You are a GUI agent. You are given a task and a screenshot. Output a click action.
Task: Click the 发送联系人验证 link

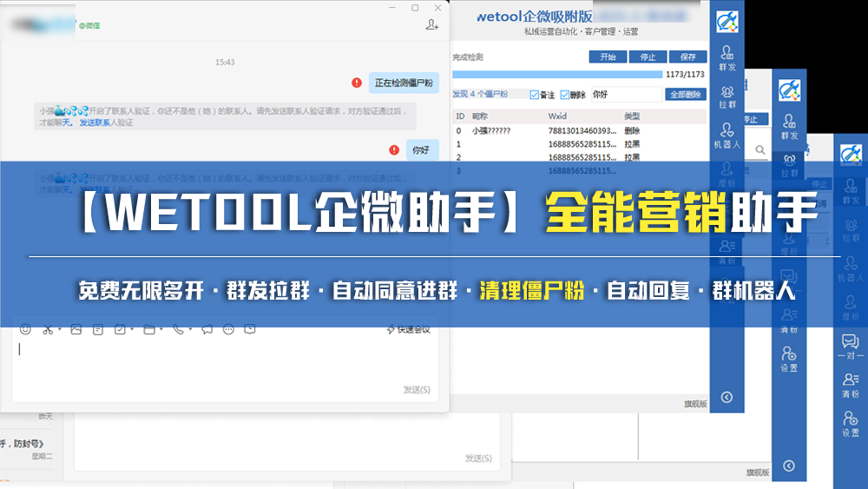pos(106,123)
